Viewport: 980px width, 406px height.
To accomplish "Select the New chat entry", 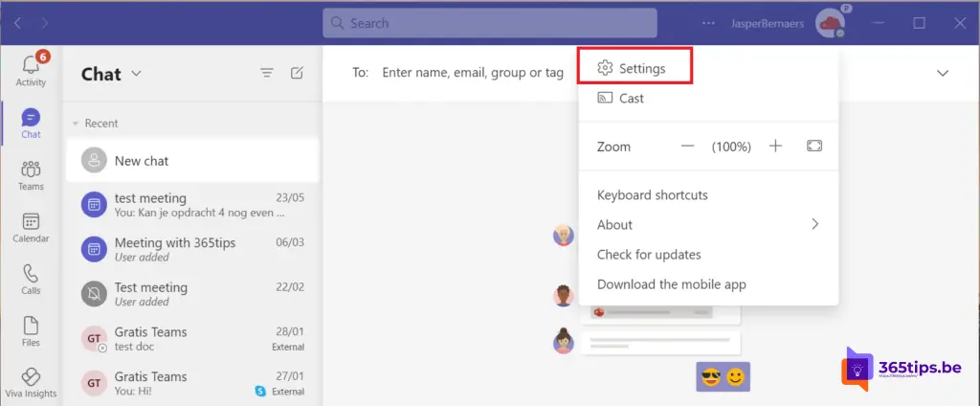I will pyautogui.click(x=192, y=161).
